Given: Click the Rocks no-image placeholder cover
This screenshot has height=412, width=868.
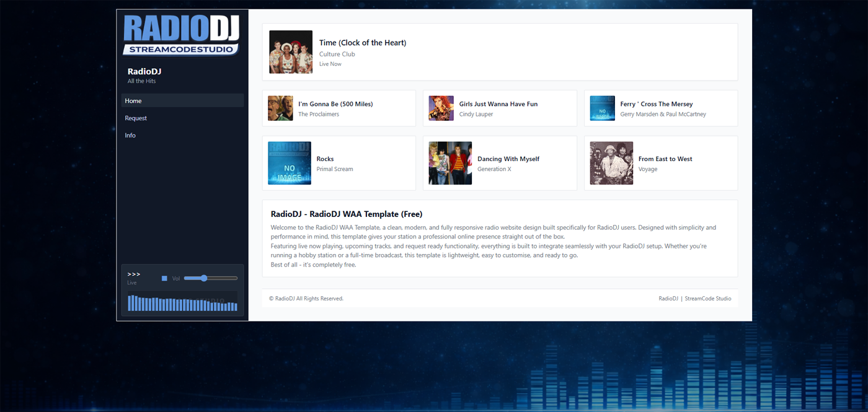Looking at the screenshot, I should pos(290,164).
